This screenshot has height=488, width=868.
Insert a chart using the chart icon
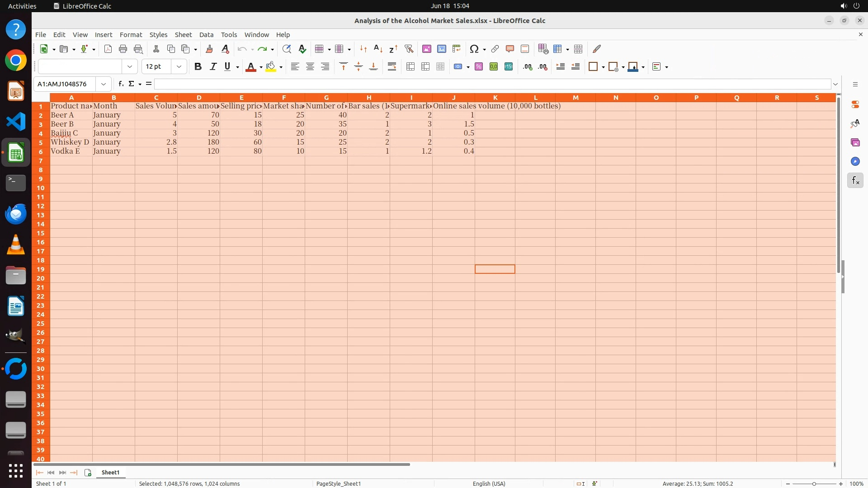pos(442,49)
